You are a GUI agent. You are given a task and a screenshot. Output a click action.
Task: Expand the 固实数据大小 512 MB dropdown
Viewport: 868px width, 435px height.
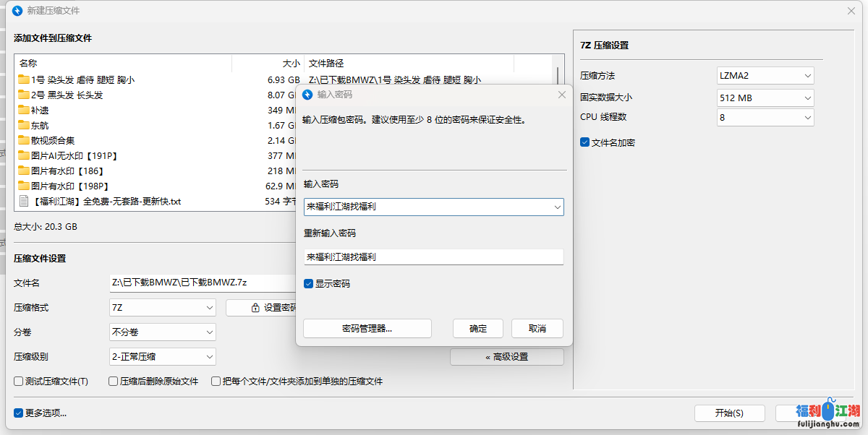(765, 98)
